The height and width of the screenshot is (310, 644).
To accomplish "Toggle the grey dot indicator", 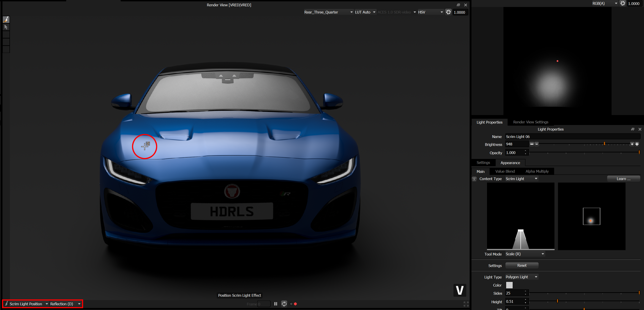I will (x=291, y=304).
